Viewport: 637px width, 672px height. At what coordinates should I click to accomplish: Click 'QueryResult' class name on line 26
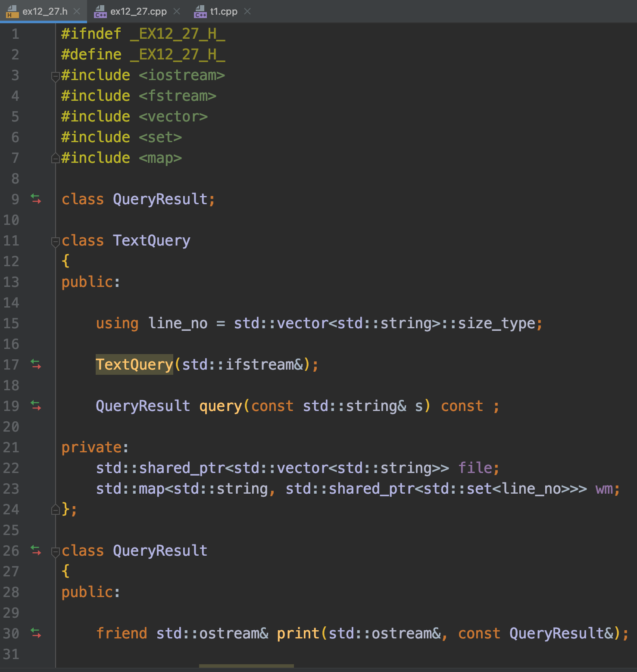(x=160, y=551)
